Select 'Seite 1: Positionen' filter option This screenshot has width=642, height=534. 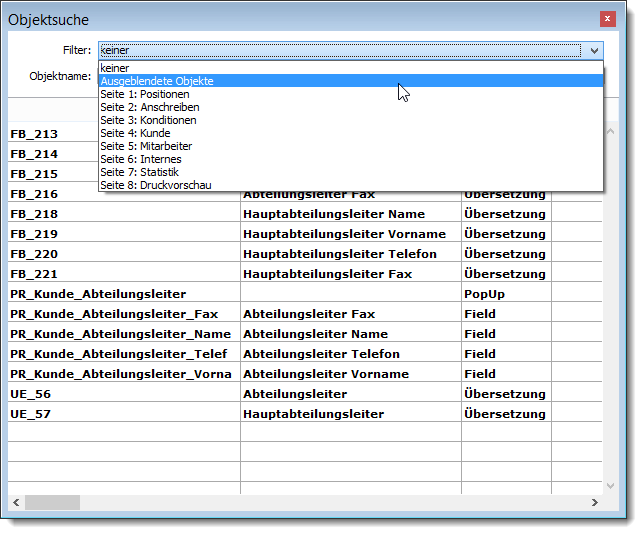coord(144,94)
